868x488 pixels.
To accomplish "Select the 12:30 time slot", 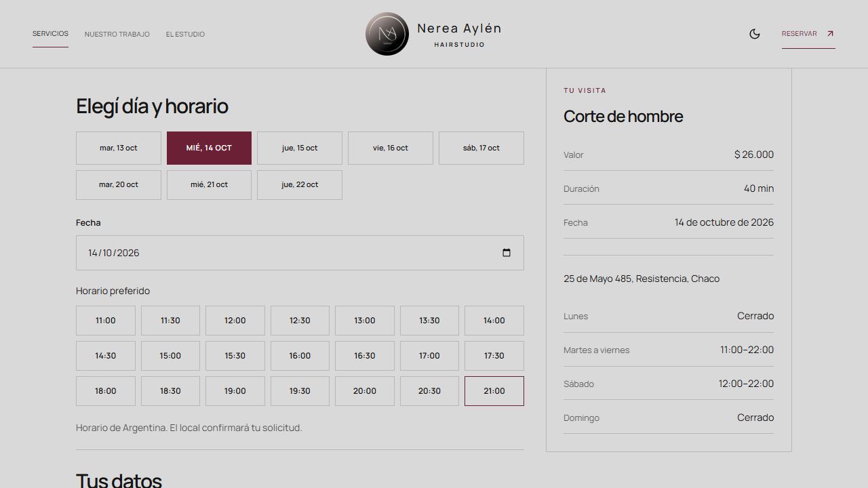I will point(300,321).
